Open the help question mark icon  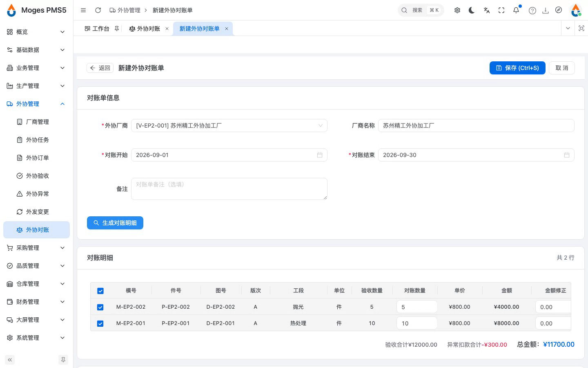pyautogui.click(x=532, y=11)
